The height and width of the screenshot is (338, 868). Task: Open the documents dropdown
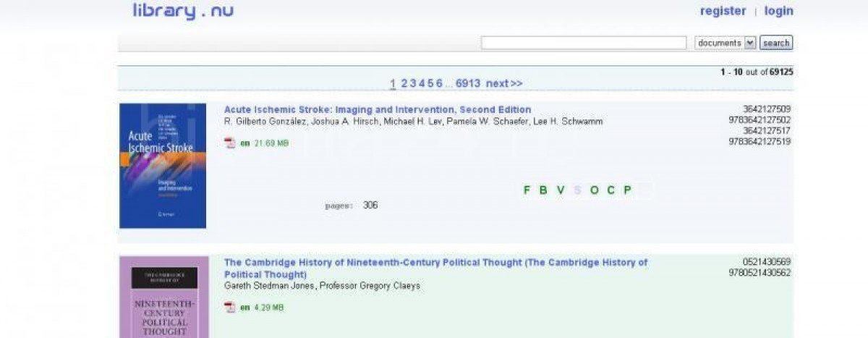(x=726, y=43)
